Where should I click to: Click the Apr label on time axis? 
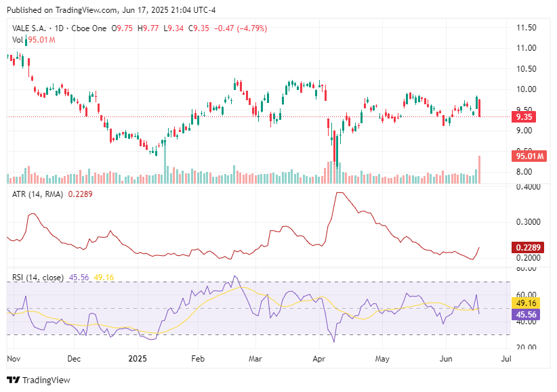point(319,359)
